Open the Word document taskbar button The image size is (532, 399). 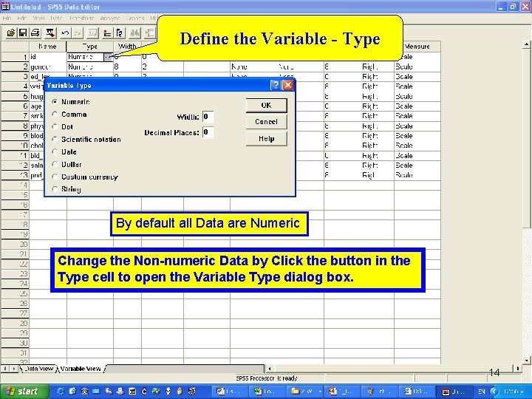coord(228,392)
